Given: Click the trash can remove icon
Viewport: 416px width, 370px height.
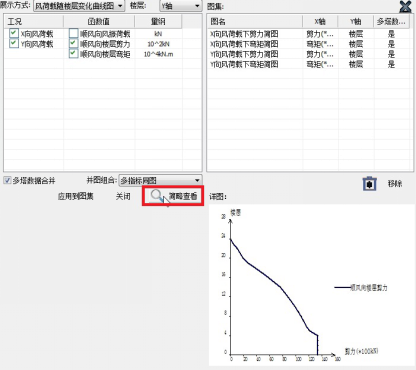Looking at the screenshot, I should pyautogui.click(x=369, y=183).
